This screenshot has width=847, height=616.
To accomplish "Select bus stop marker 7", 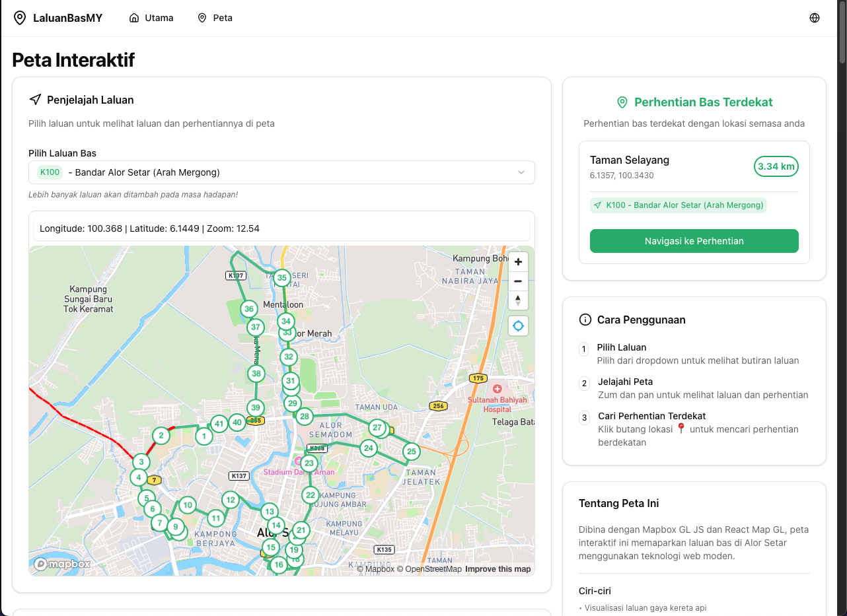I will point(159,523).
